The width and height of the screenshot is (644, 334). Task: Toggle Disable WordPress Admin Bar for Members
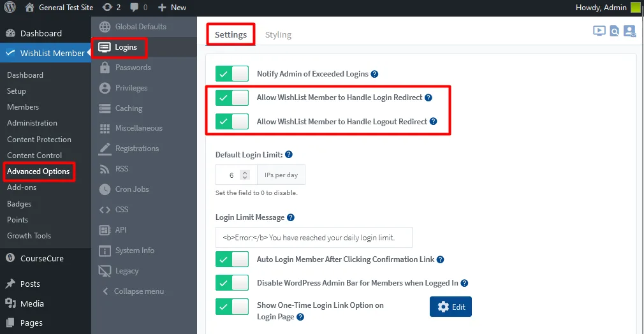232,282
